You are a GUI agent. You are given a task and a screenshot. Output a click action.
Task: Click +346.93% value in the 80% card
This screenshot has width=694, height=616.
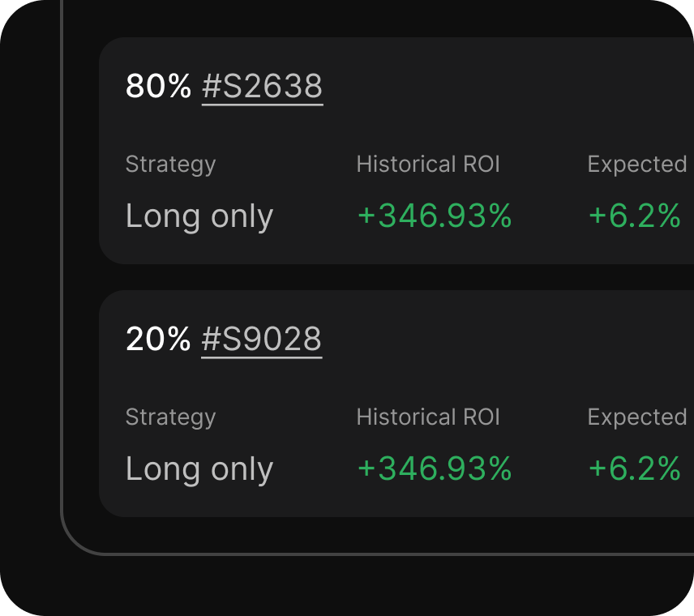coord(435,216)
